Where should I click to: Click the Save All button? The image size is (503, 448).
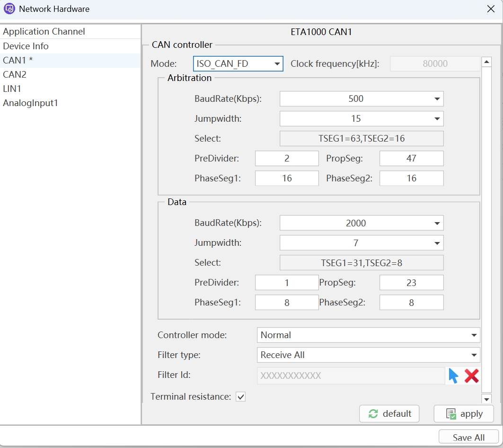point(468,438)
